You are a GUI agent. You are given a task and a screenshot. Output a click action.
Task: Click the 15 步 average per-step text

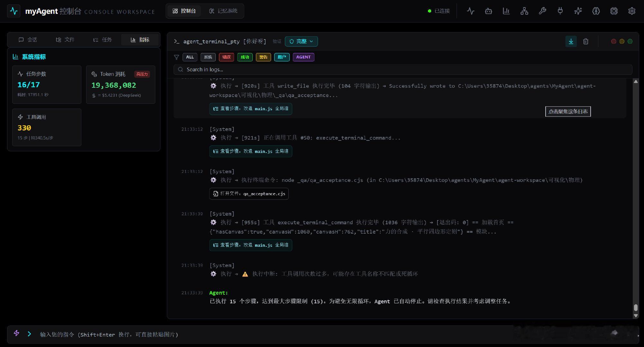click(35, 138)
